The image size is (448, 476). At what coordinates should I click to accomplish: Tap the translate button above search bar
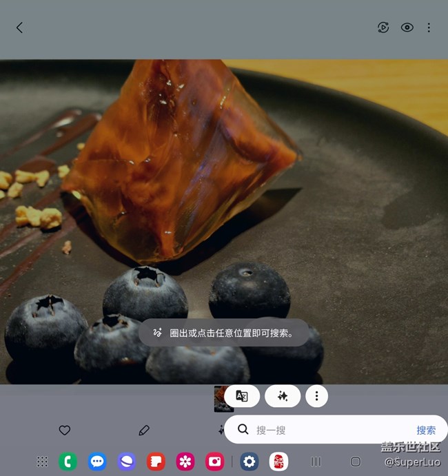point(242,396)
